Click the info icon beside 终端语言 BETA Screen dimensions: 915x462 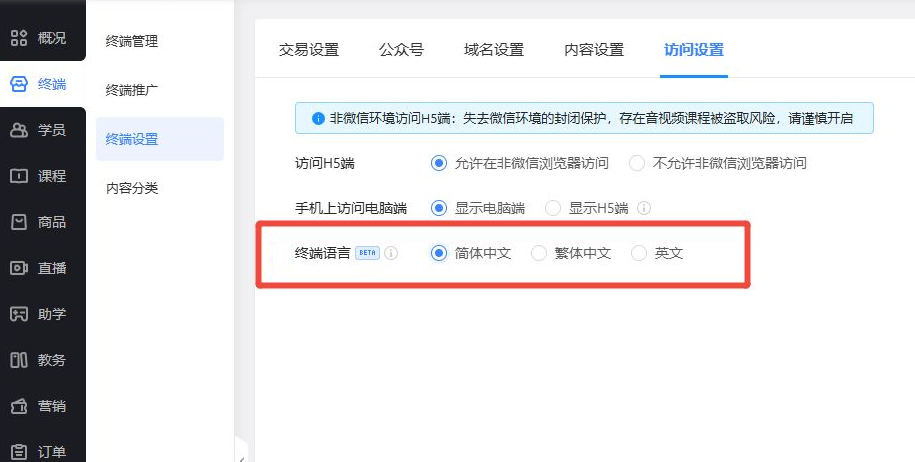(x=391, y=253)
